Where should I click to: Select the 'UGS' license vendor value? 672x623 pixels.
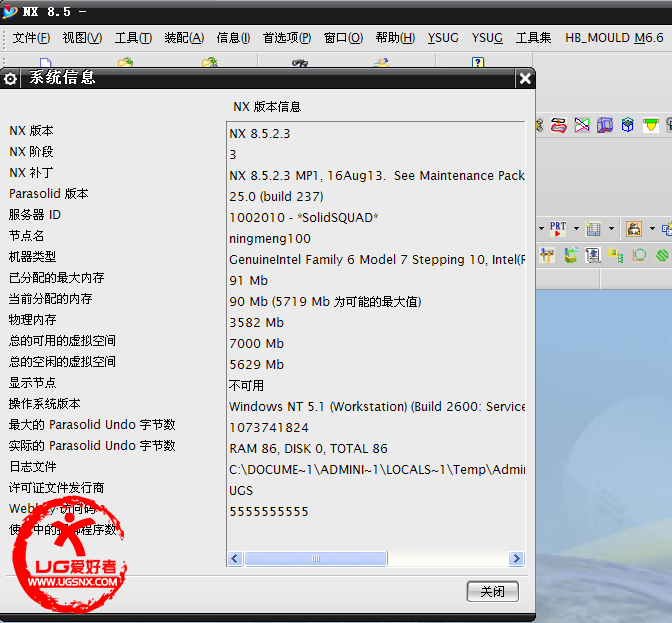click(241, 491)
